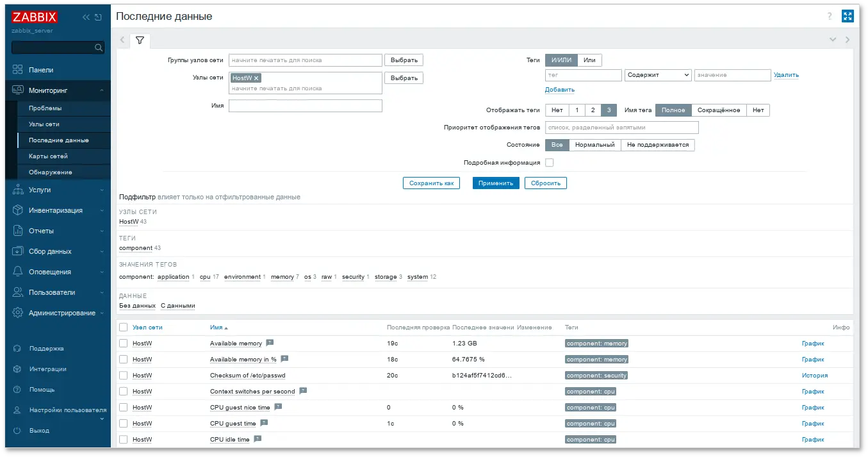
Task: Activate kiosk mode via top-right icon
Action: point(848,15)
